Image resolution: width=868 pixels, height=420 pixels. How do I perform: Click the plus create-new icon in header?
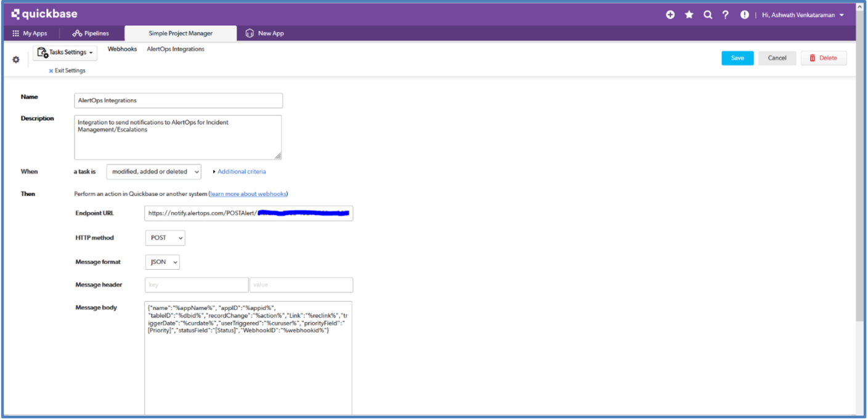click(x=670, y=15)
